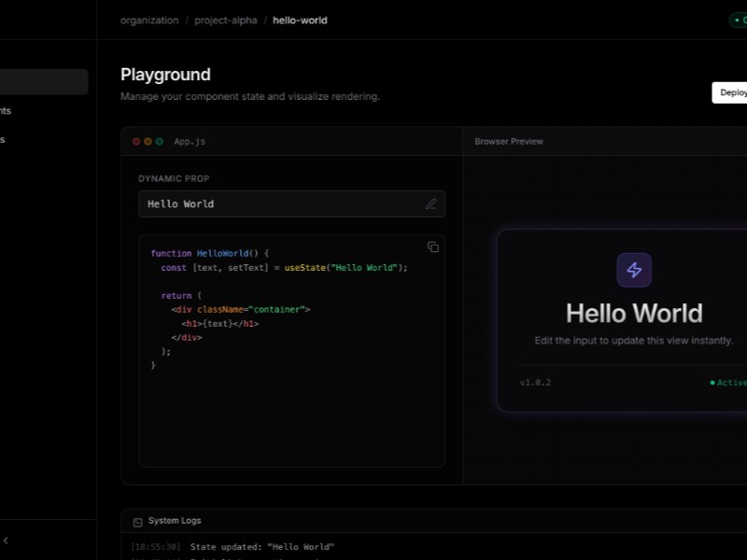
Task: Click the green status badge in top bar
Action: (x=738, y=21)
